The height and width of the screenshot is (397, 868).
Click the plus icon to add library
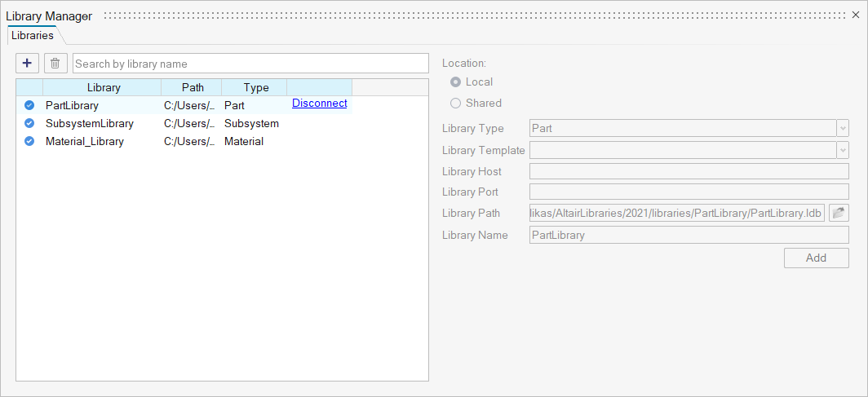27,64
